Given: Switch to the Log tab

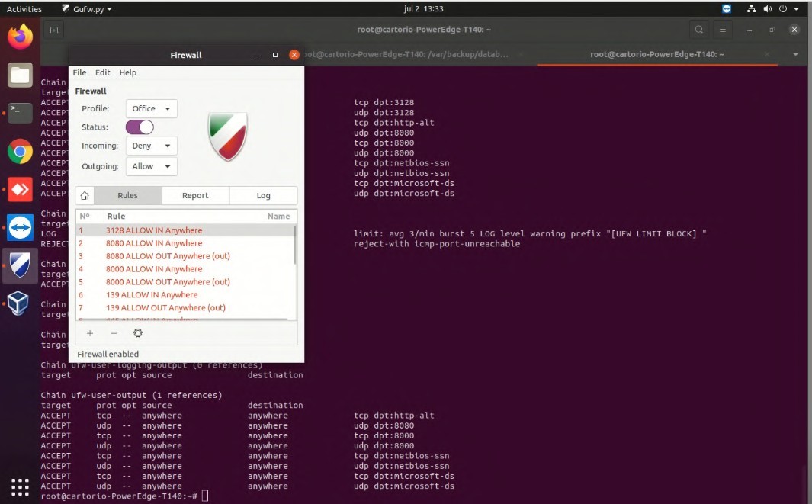Looking at the screenshot, I should [263, 196].
